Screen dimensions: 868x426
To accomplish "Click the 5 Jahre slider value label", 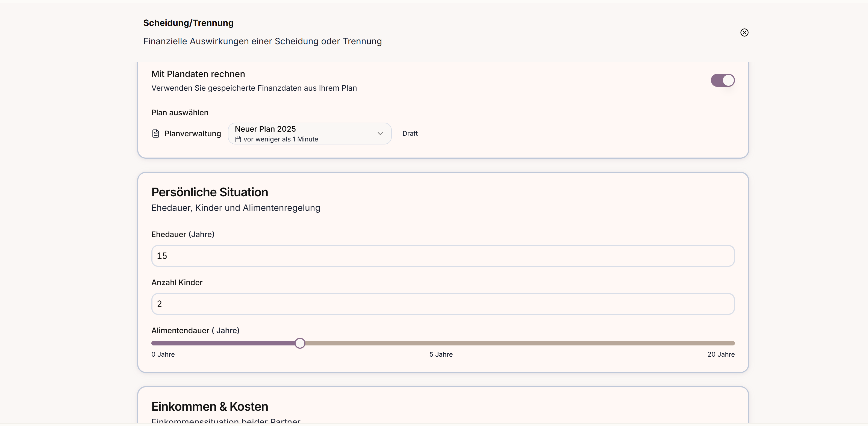I will point(441,354).
